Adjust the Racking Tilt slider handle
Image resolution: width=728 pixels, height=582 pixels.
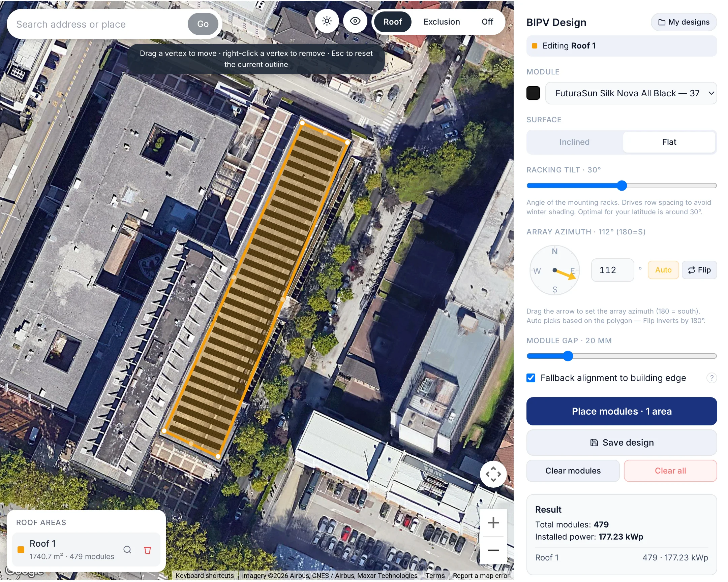[621, 186]
